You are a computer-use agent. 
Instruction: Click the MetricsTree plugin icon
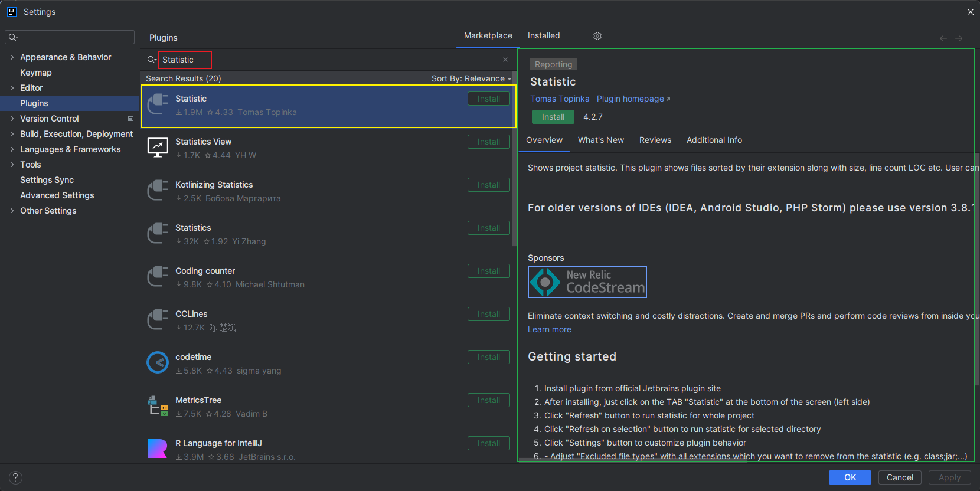click(x=158, y=407)
